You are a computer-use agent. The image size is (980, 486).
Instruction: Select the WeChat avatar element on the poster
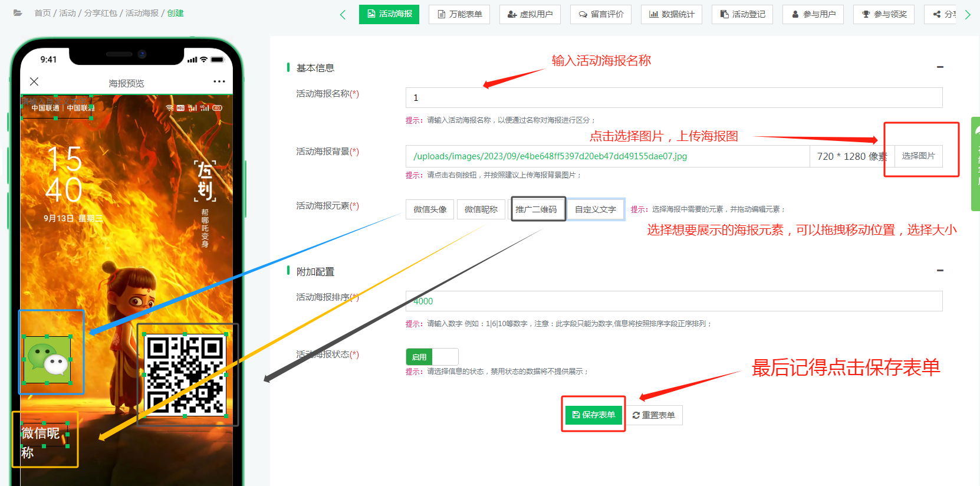click(47, 360)
